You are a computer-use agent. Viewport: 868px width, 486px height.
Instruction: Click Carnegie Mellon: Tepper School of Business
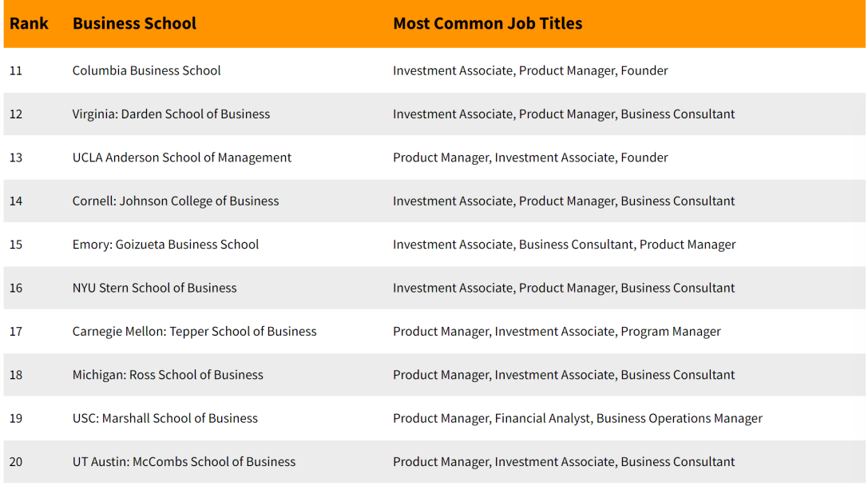coord(194,331)
